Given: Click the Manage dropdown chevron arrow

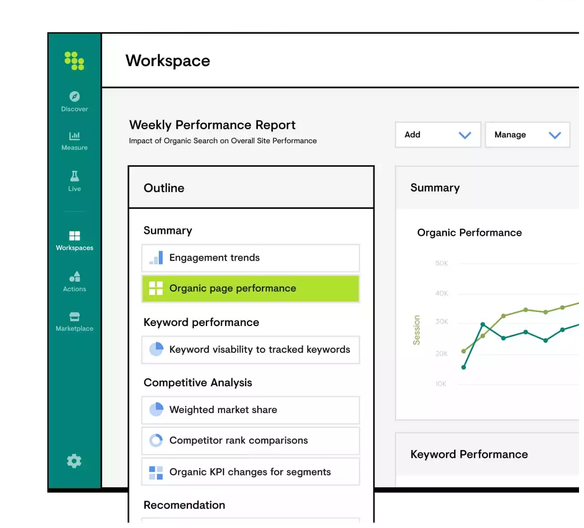Looking at the screenshot, I should tap(555, 135).
